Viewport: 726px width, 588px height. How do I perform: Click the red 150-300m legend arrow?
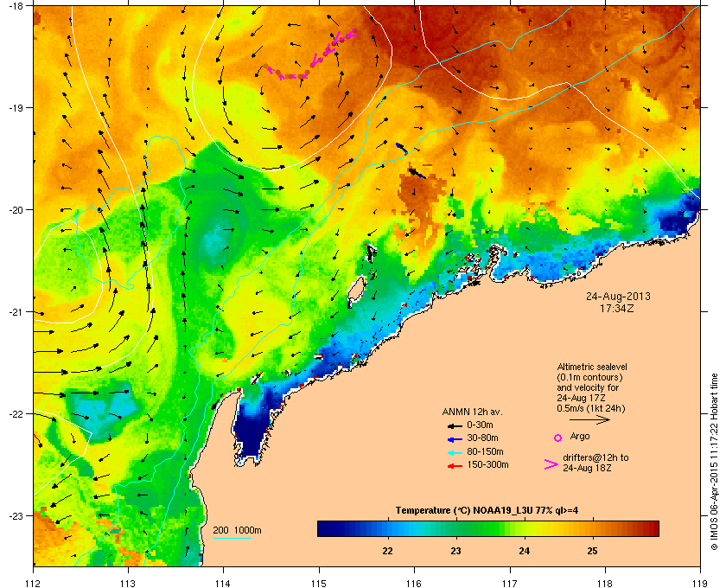coord(455,466)
